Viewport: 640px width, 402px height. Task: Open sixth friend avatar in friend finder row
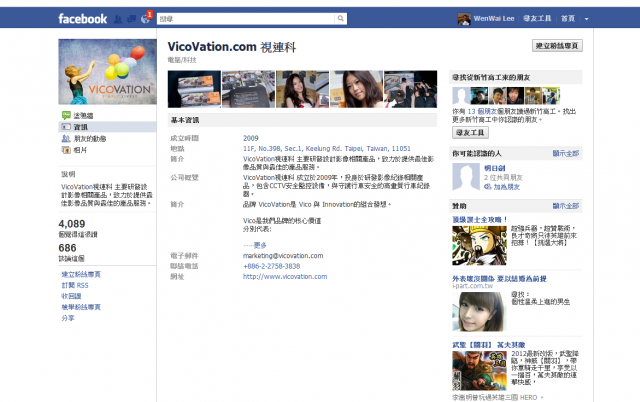(x=551, y=96)
